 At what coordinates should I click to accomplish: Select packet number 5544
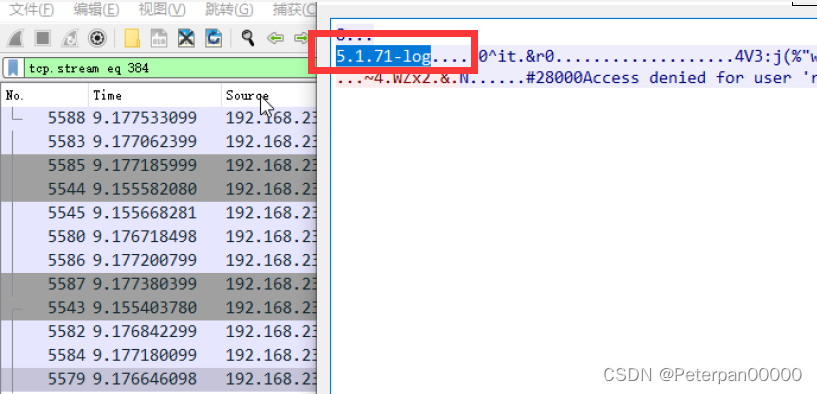(x=158, y=189)
